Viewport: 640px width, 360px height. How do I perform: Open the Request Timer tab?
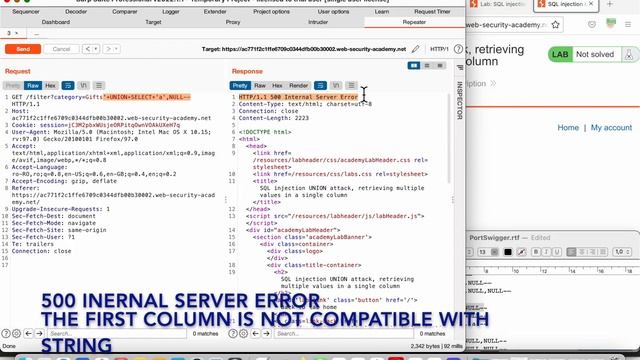click(432, 11)
